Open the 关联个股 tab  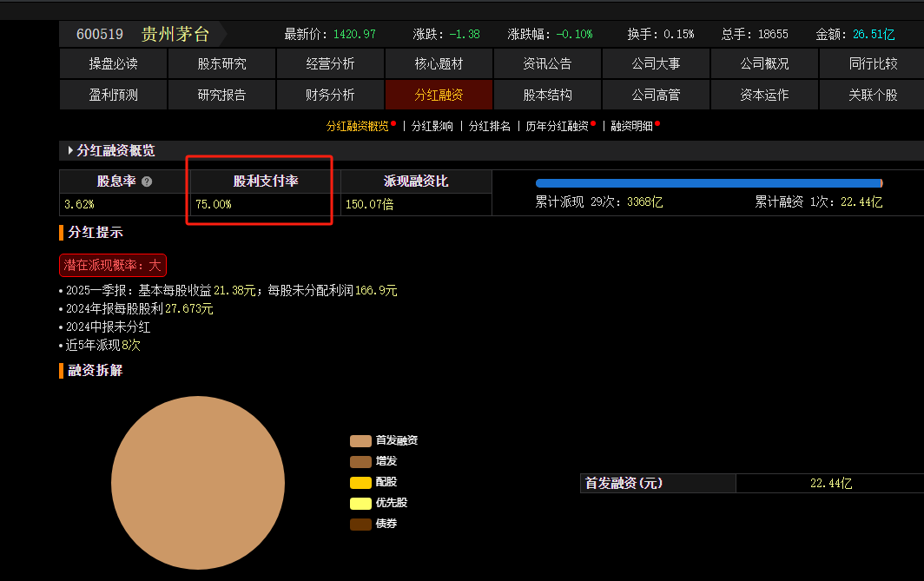[873, 95]
